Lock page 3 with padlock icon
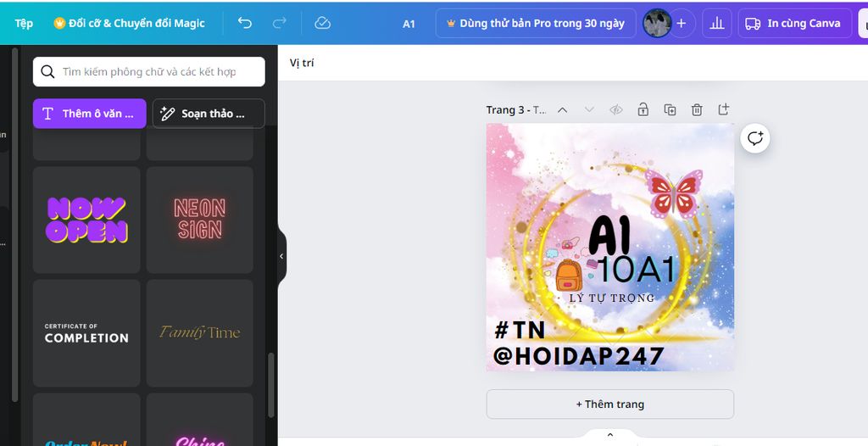The image size is (868, 446). click(x=643, y=109)
